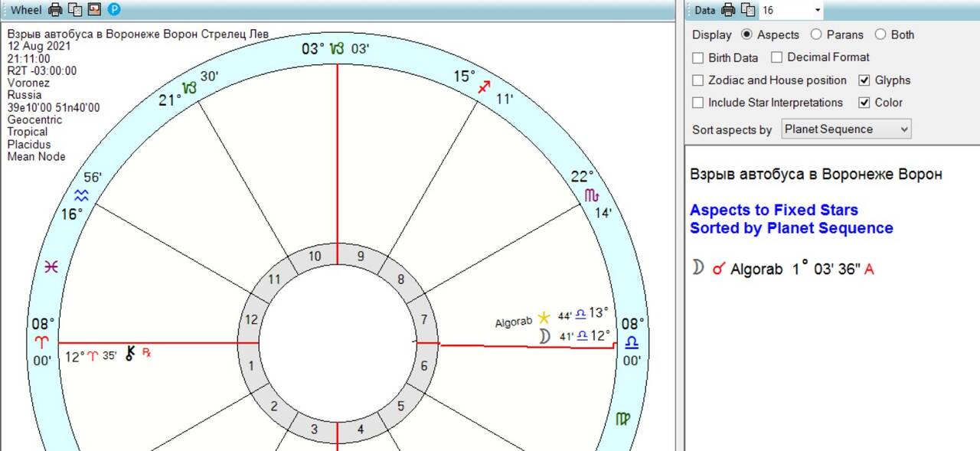
Task: Click the Data panel title
Action: 704,10
